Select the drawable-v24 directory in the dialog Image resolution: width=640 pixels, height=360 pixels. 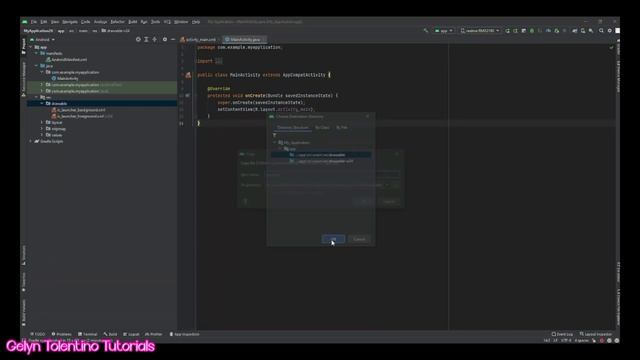321,161
